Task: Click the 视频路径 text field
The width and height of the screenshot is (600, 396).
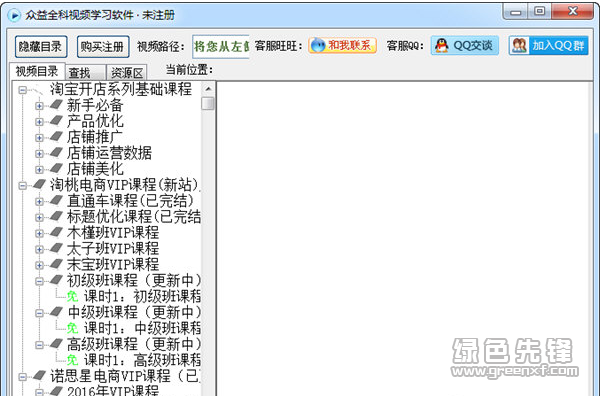Action: click(221, 47)
